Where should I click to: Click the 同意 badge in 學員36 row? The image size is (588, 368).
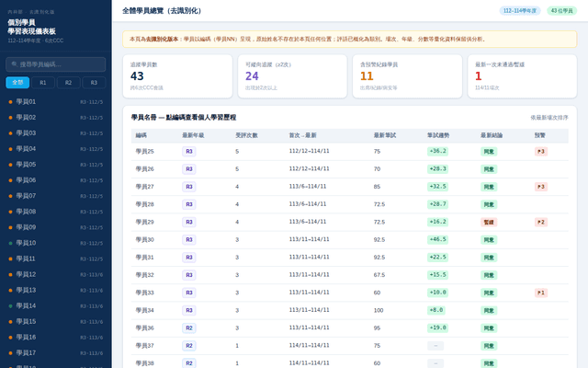click(489, 328)
